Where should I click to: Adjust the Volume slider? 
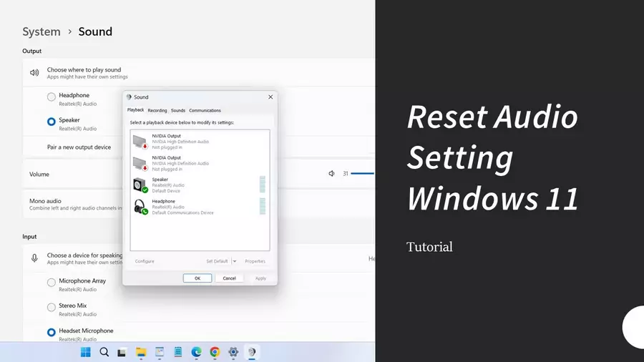363,174
